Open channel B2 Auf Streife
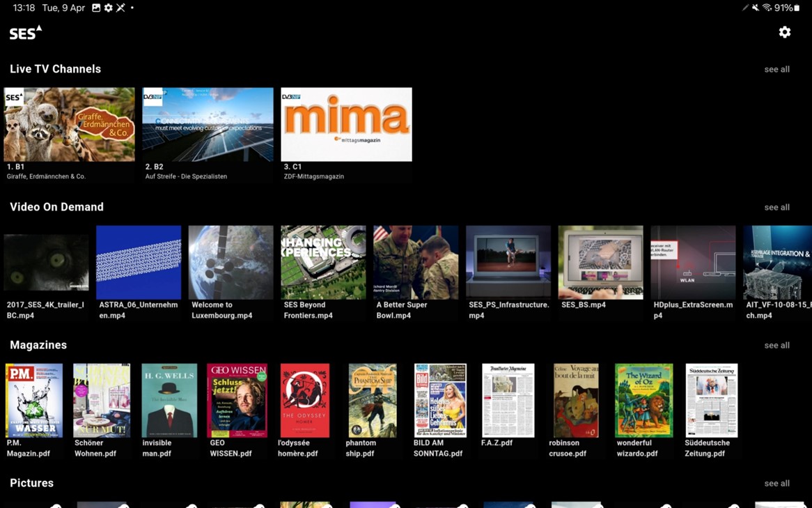The height and width of the screenshot is (508, 812). point(208,124)
